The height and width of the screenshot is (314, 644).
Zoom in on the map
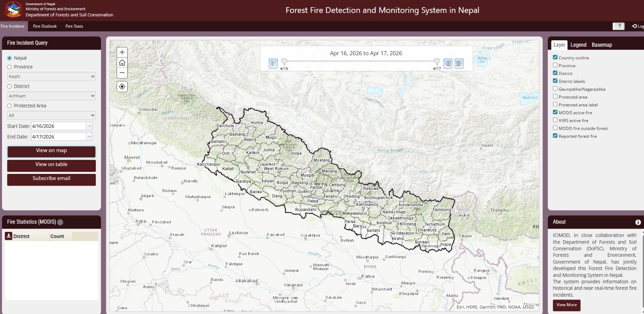click(x=122, y=52)
